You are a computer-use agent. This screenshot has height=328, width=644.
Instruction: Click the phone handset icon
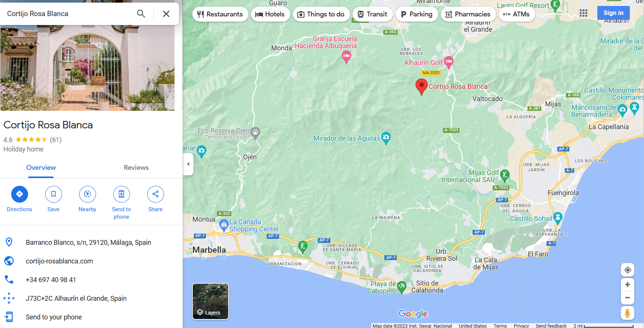pos(9,279)
